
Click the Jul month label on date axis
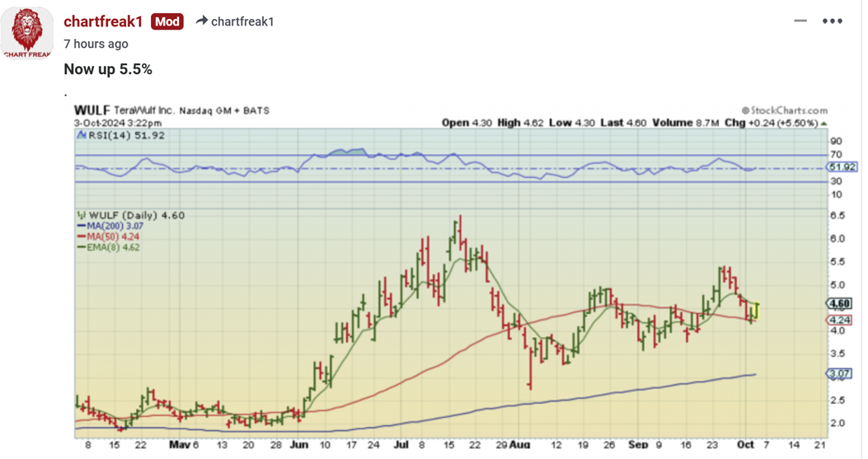(x=401, y=445)
